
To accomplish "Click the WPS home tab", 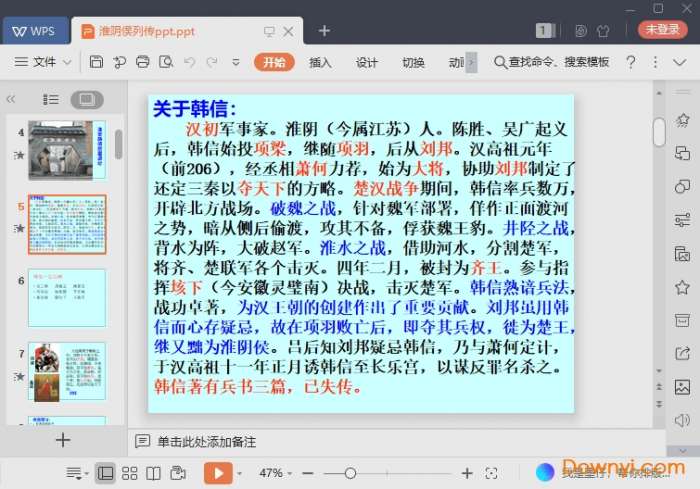I will point(35,31).
